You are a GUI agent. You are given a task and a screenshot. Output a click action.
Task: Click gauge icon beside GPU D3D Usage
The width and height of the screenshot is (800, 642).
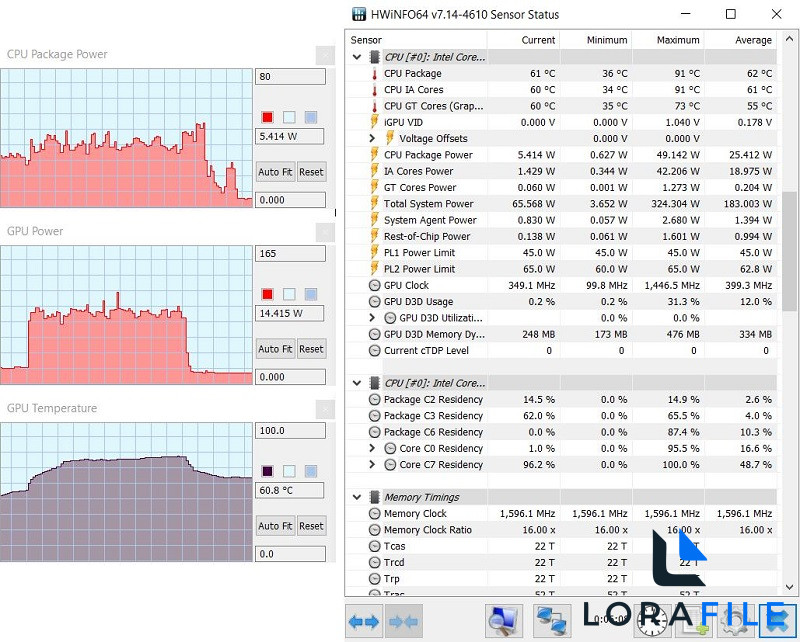click(374, 302)
